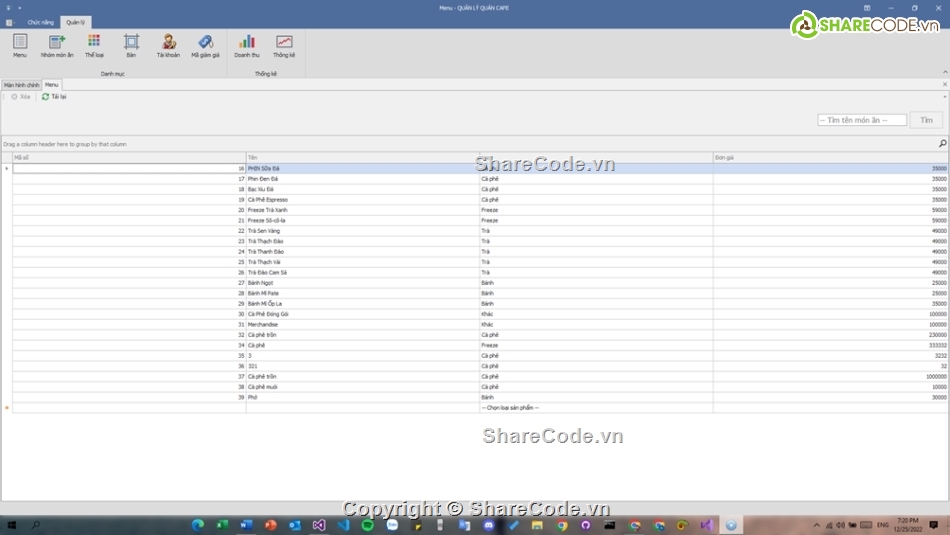
Task: Open the Bàn table management icon
Action: 131,42
